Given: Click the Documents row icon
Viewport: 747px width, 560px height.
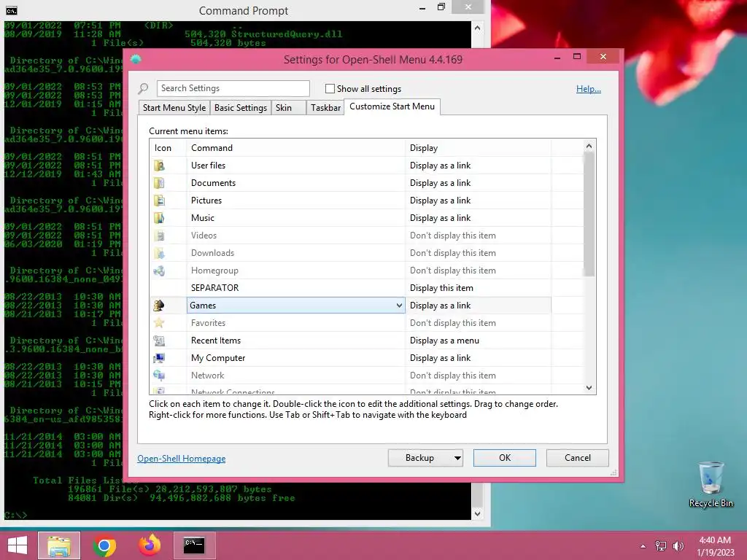Looking at the screenshot, I should pyautogui.click(x=159, y=183).
